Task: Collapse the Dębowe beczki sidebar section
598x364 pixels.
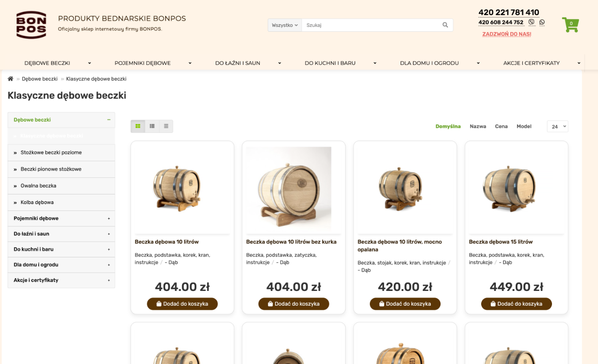Action: click(x=109, y=120)
